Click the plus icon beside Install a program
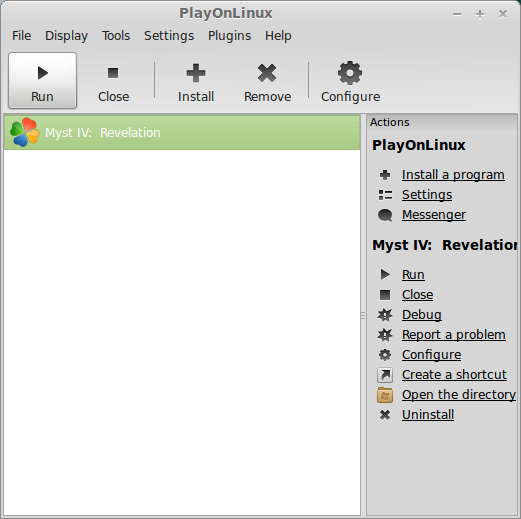This screenshot has width=521, height=519. coord(385,175)
